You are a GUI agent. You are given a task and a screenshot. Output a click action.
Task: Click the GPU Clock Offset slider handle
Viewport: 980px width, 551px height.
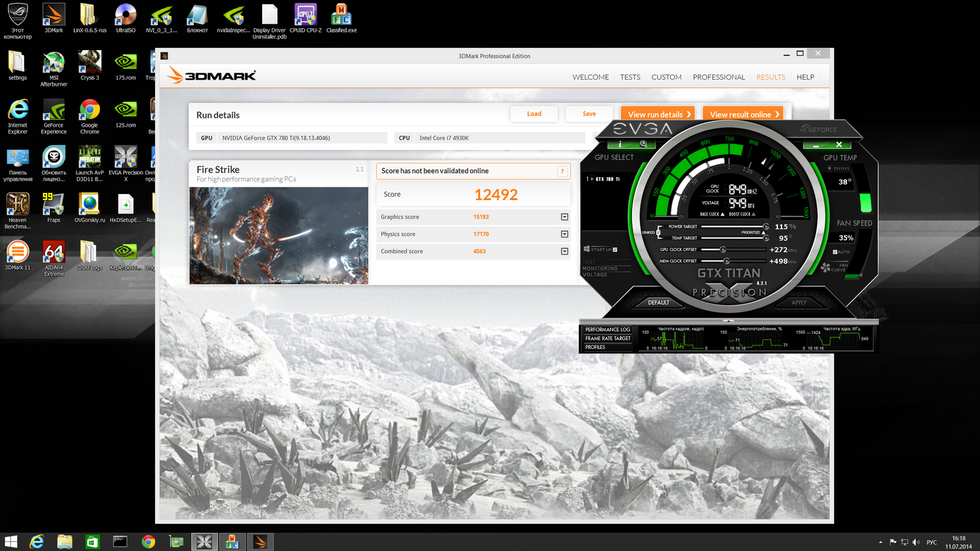pyautogui.click(x=723, y=250)
